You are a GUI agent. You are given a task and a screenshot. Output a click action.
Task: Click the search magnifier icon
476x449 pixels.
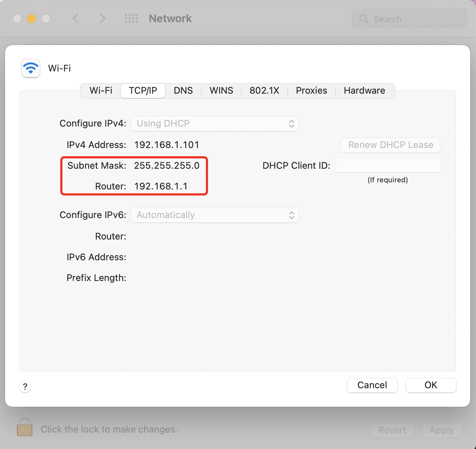tap(363, 19)
